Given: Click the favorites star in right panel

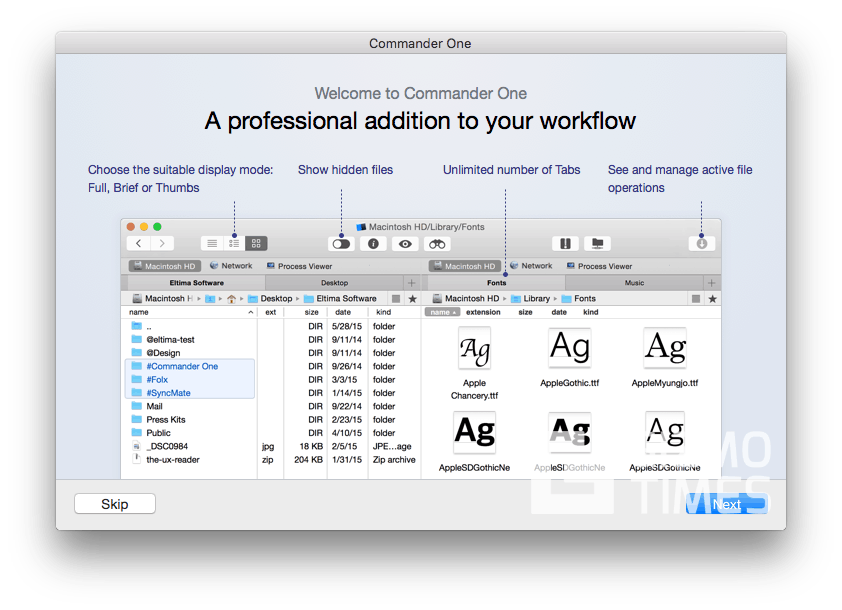Looking at the screenshot, I should pos(713,299).
